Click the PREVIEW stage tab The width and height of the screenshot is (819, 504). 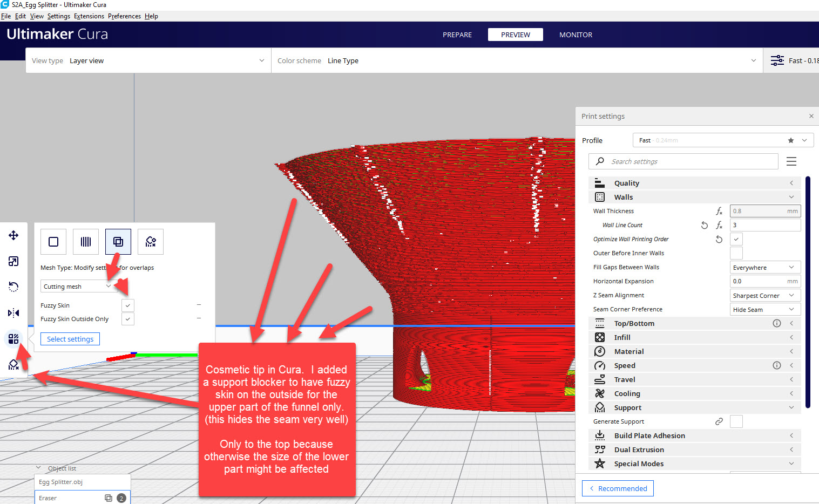click(x=516, y=35)
